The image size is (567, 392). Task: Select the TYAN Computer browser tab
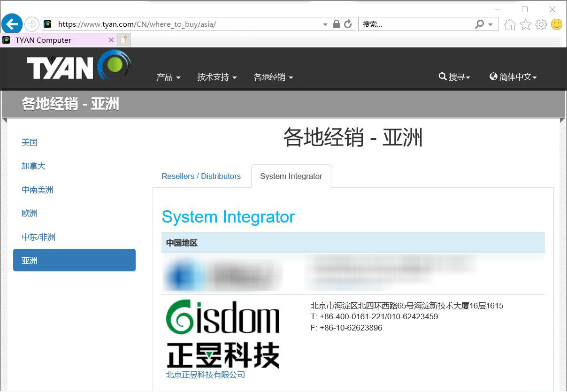[59, 40]
